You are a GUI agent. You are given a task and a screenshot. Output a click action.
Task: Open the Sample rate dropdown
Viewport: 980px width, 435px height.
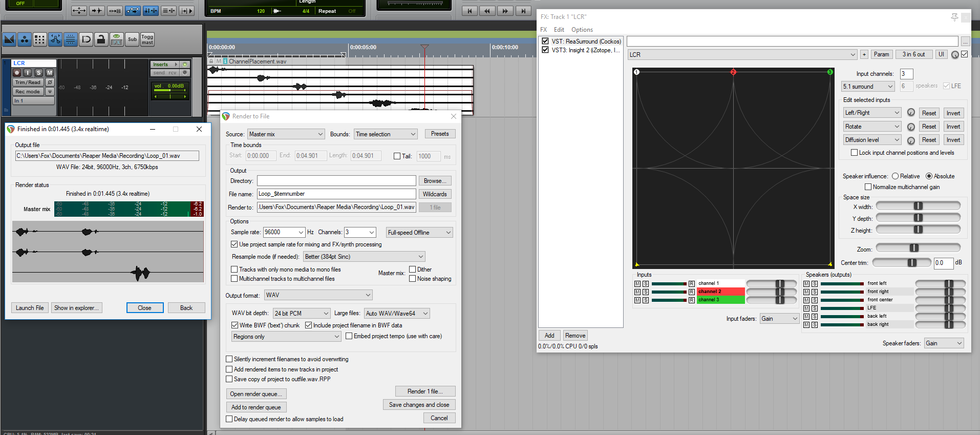coord(301,233)
